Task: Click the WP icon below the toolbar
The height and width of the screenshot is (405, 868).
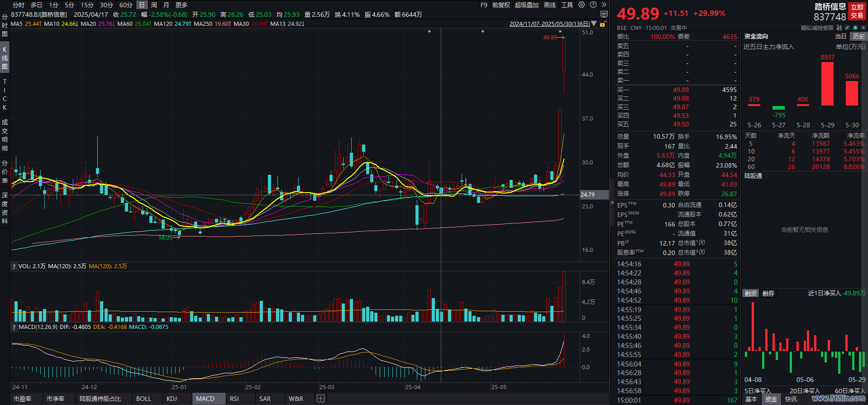Action: 604,14
